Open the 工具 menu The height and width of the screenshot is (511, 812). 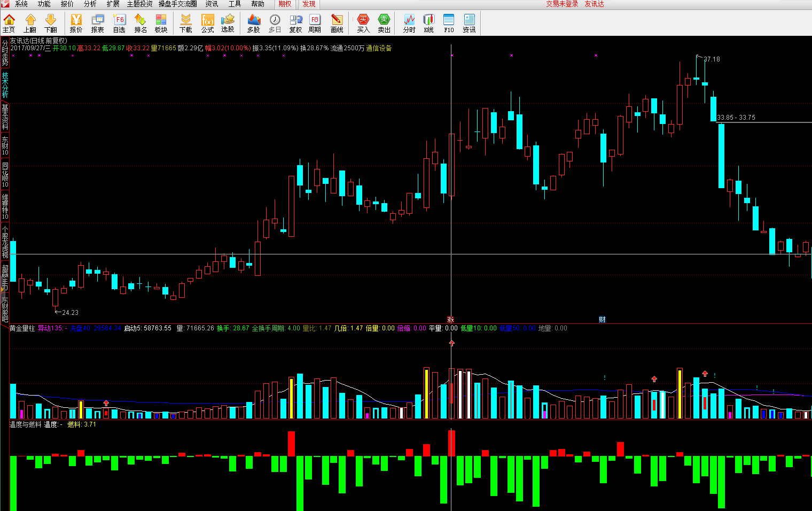pos(235,4)
